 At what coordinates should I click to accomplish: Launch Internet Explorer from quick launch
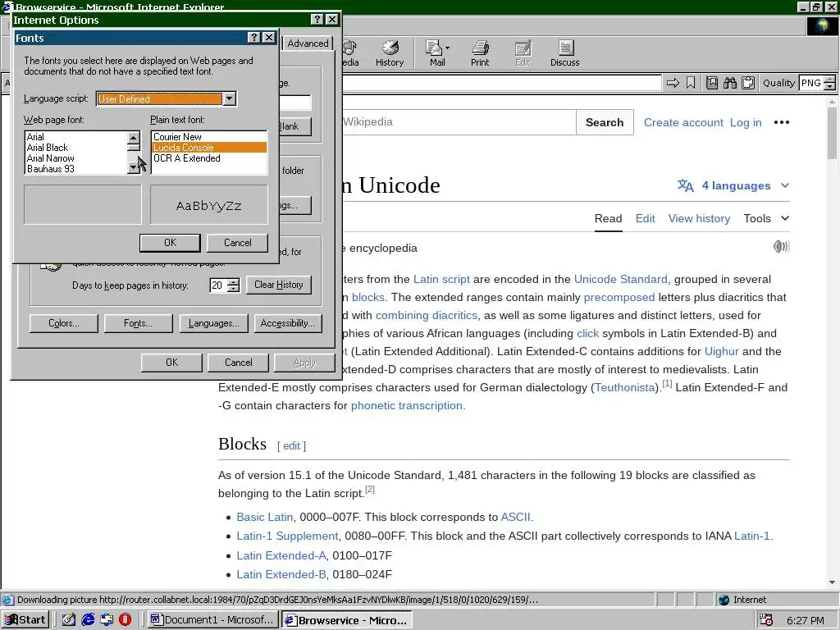[x=88, y=620]
